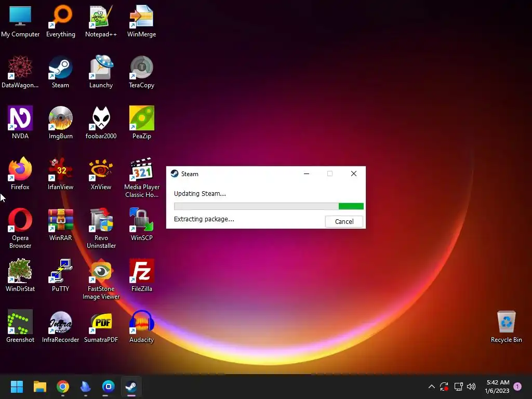Select the NVDA desktop shortcut
Image resolution: width=532 pixels, height=399 pixels.
(20, 123)
